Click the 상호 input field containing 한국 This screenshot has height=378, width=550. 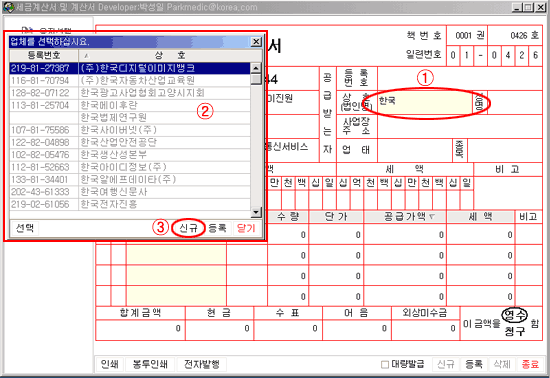pyautogui.click(x=425, y=103)
